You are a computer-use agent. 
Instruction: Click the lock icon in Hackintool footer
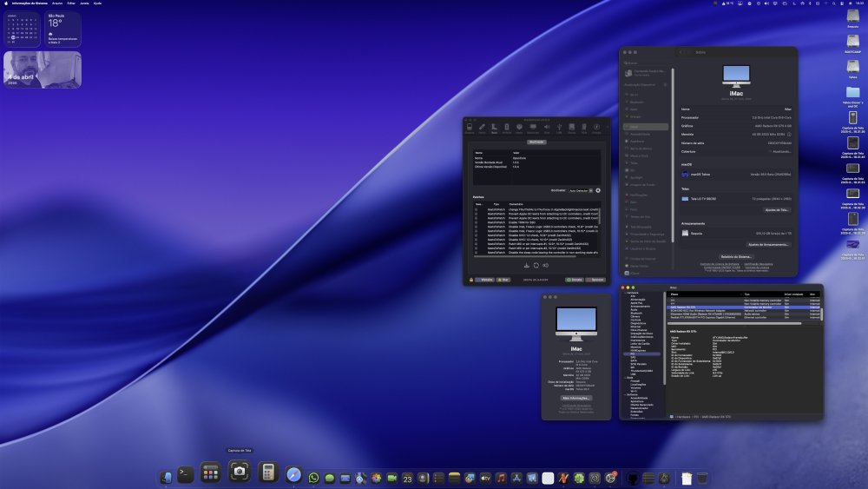471,280
